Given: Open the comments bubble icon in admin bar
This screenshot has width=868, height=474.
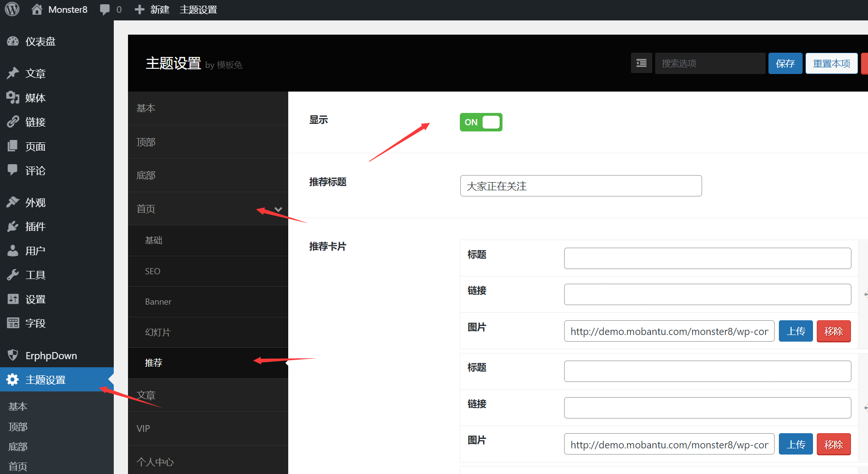Looking at the screenshot, I should click(x=105, y=9).
